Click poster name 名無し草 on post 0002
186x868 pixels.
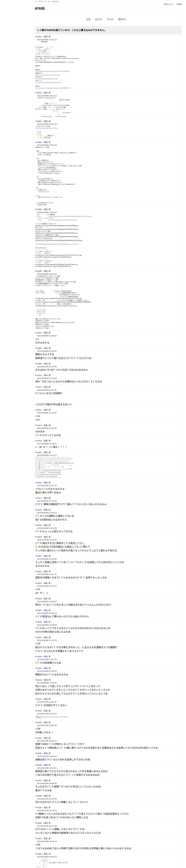click(47, 93)
